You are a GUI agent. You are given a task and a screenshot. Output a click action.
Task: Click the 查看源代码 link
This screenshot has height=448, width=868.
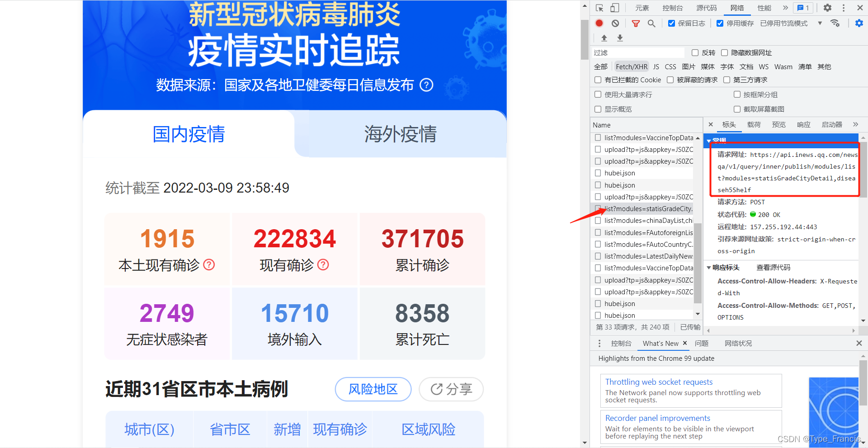pyautogui.click(x=773, y=267)
